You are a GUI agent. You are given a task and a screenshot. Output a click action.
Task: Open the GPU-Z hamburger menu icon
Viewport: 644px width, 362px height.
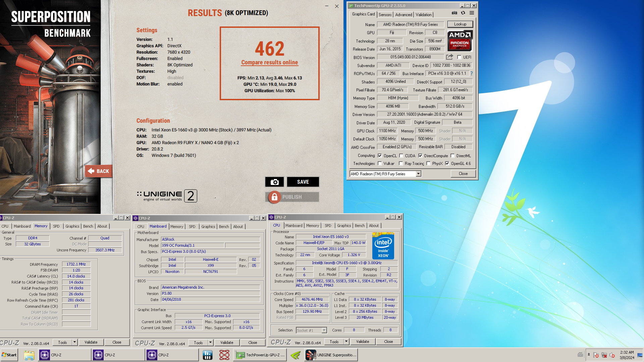pos(472,13)
